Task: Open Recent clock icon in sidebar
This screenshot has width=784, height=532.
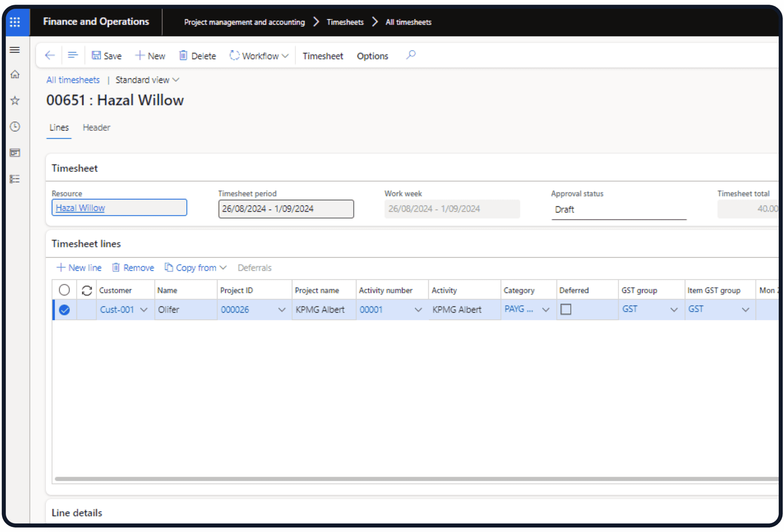Action: pyautogui.click(x=15, y=127)
